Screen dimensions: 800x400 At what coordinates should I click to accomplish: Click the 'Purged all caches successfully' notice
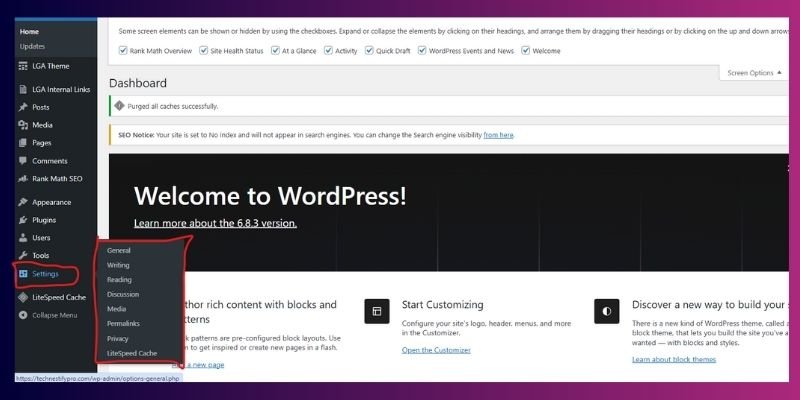[x=449, y=106]
